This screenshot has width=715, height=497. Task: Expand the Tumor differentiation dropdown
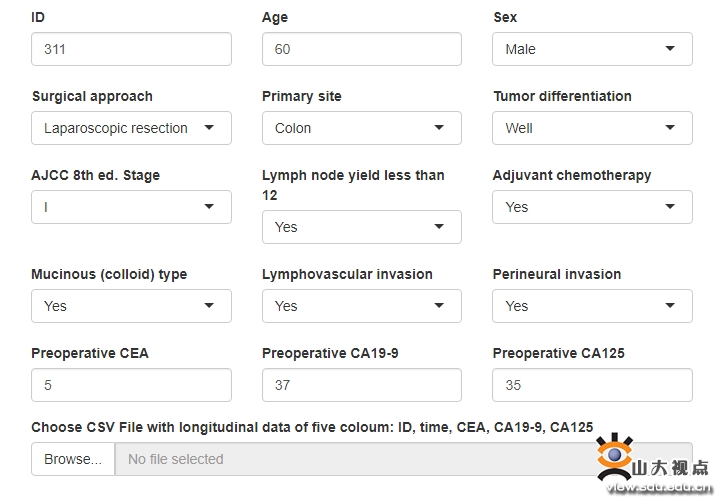click(x=591, y=128)
